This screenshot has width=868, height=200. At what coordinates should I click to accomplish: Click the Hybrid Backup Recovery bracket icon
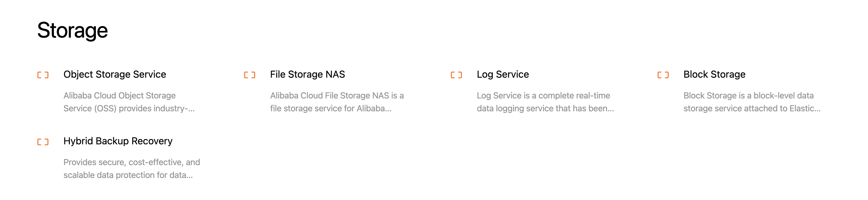[x=43, y=142]
